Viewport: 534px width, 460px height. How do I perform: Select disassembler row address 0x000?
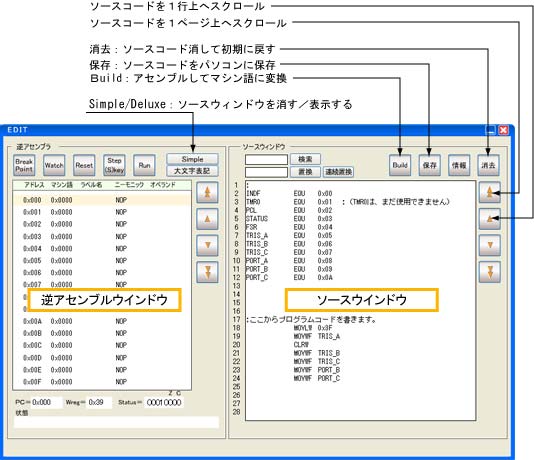coord(101,200)
